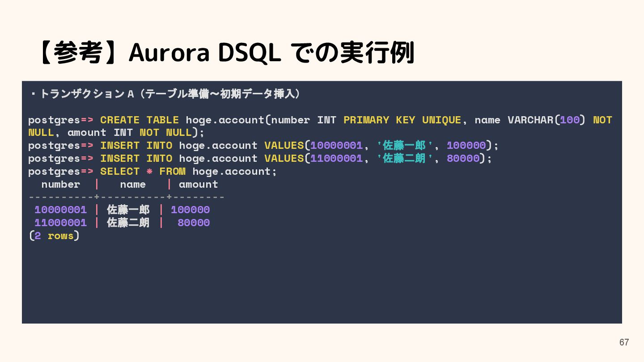Click the 'amount' column header

pyautogui.click(x=199, y=184)
